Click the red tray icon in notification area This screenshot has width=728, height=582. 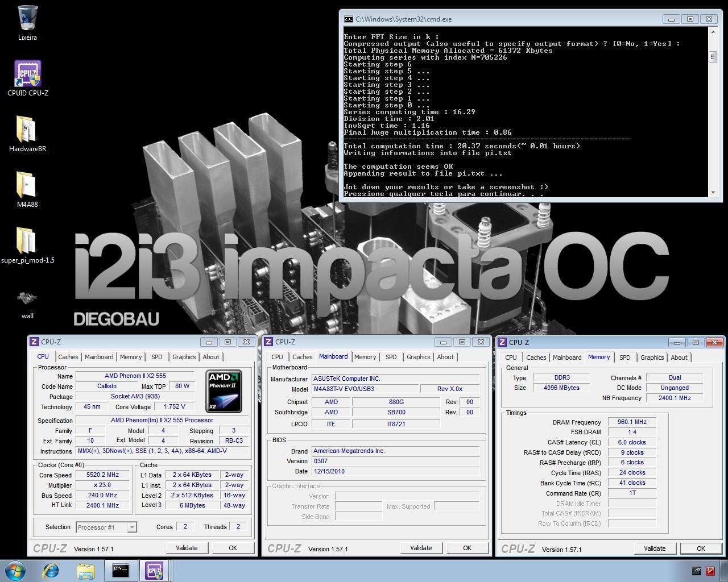click(x=710, y=571)
